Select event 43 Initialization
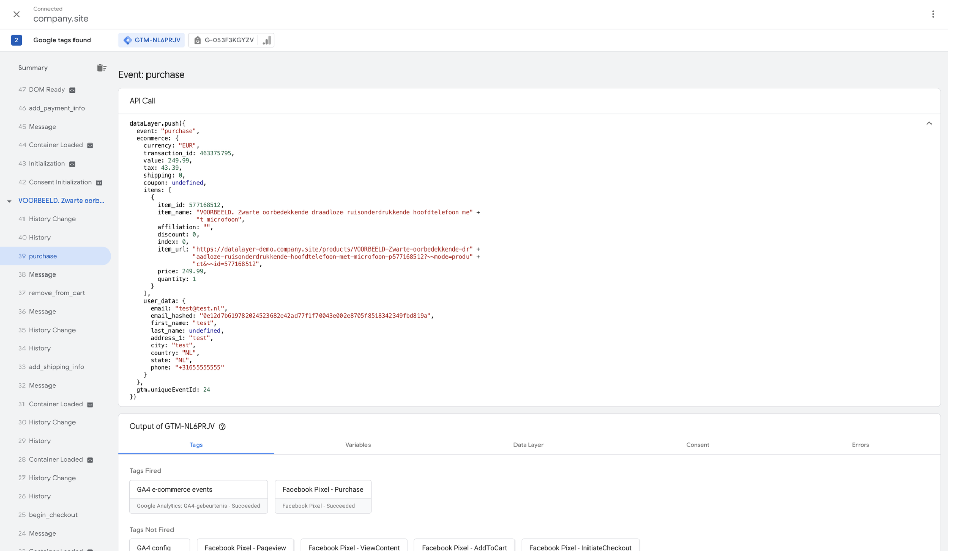Screen dimensions: 980x551 point(42,164)
